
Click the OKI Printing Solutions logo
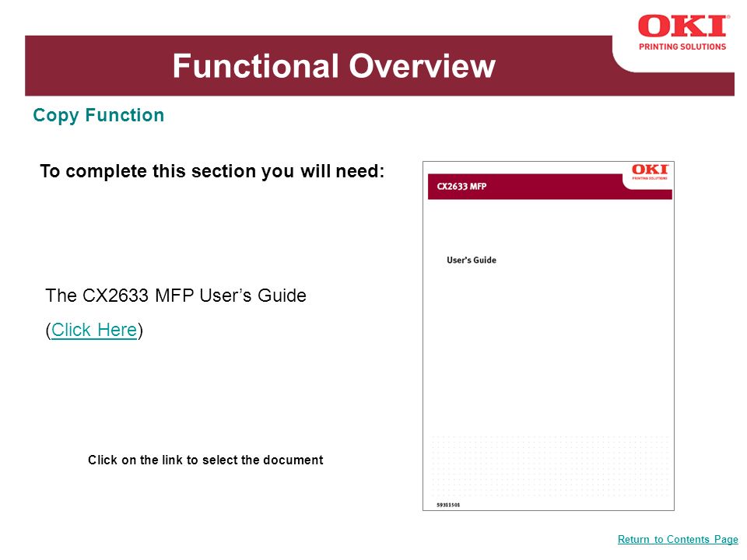[682, 33]
